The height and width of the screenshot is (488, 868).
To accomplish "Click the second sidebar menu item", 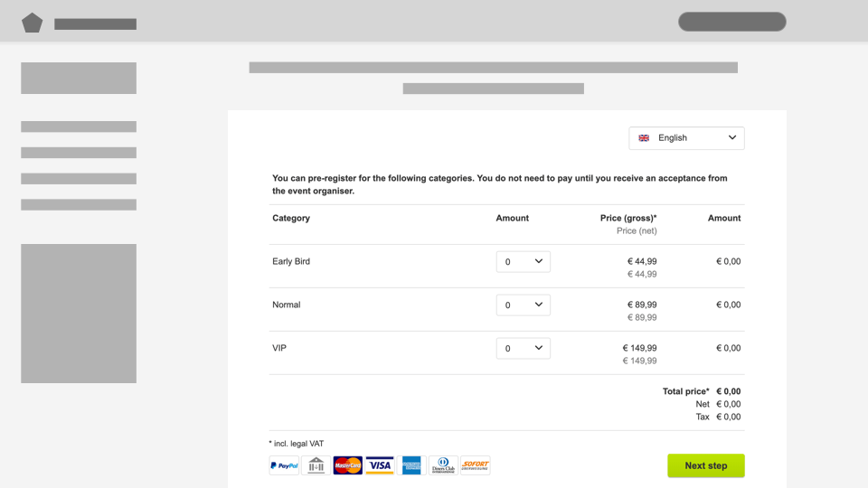I will coord(79,153).
